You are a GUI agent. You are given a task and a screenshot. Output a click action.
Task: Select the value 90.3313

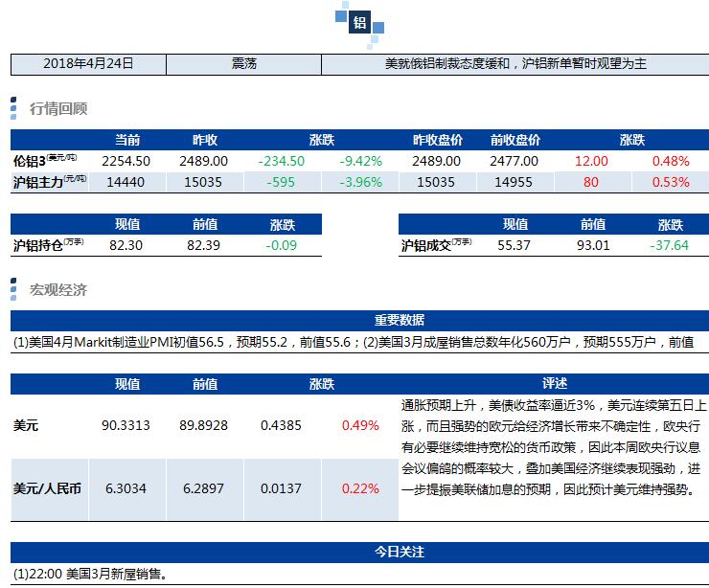click(x=126, y=425)
